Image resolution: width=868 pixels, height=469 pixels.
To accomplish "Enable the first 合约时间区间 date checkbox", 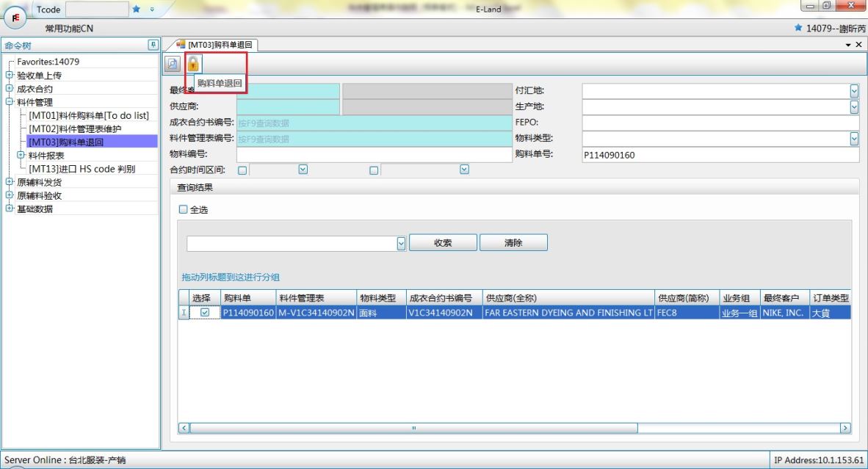I will pos(242,170).
